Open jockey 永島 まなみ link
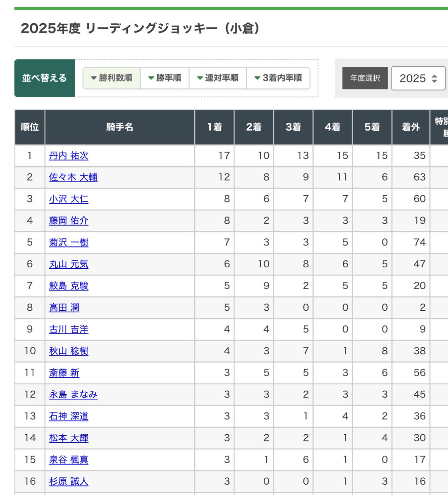Viewport: 448px width, 495px height. [73, 394]
